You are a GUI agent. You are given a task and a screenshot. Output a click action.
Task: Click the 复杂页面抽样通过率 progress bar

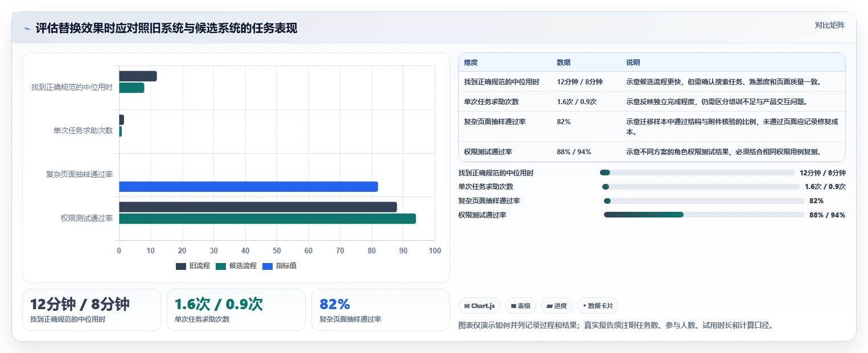tap(704, 200)
